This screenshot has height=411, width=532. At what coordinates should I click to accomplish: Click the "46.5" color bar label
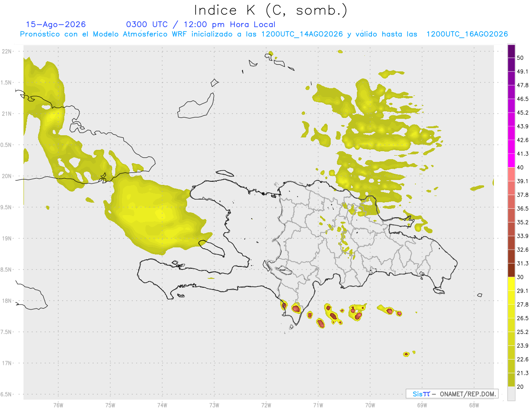click(x=523, y=99)
